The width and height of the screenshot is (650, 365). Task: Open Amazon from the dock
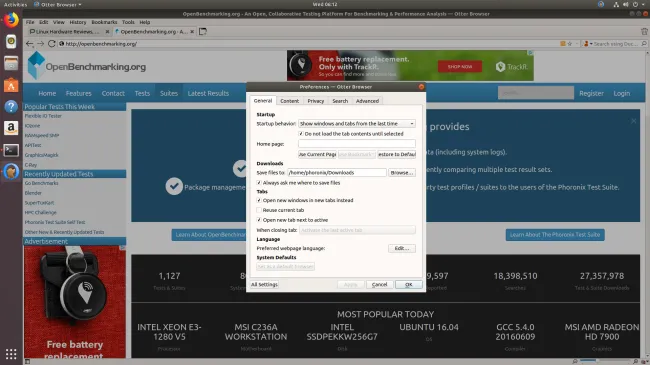click(x=11, y=128)
